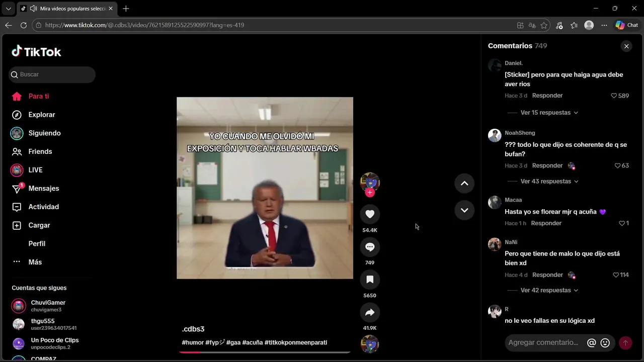This screenshot has height=362, width=644.
Task: Go to the Siguiendo feed
Action: pos(36,133)
